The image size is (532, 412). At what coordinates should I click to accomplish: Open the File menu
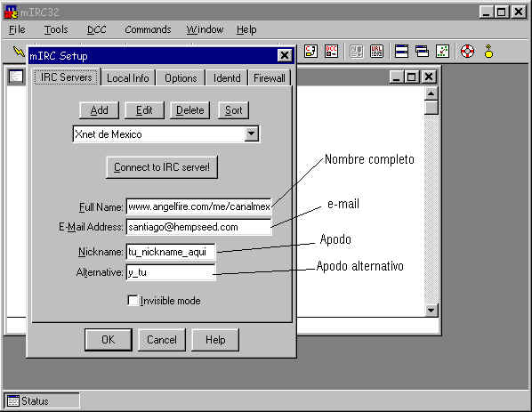(x=17, y=30)
